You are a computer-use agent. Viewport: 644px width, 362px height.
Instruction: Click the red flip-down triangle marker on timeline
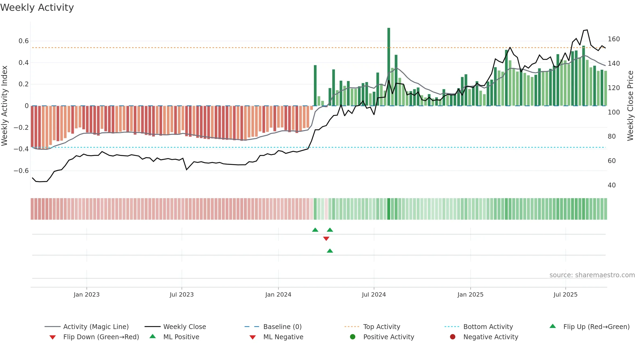(326, 239)
